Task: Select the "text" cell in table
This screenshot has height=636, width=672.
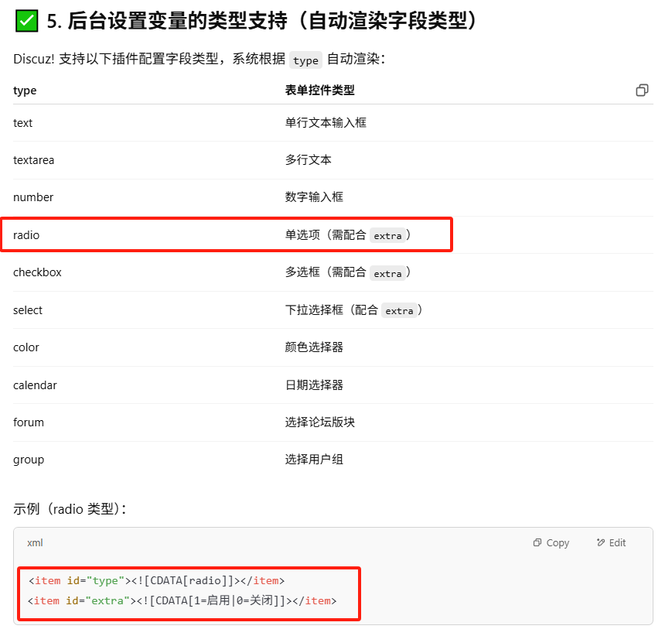Action: point(23,123)
